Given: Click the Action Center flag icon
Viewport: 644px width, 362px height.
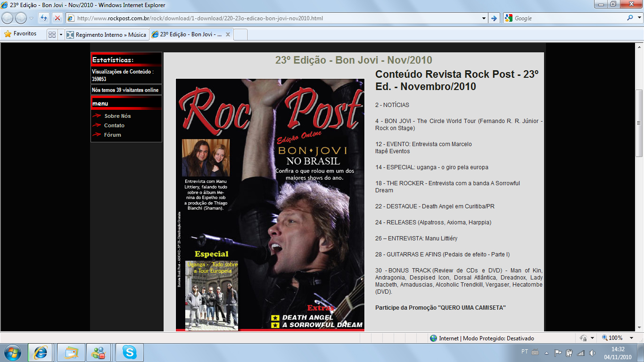Looking at the screenshot, I should pos(558,352).
